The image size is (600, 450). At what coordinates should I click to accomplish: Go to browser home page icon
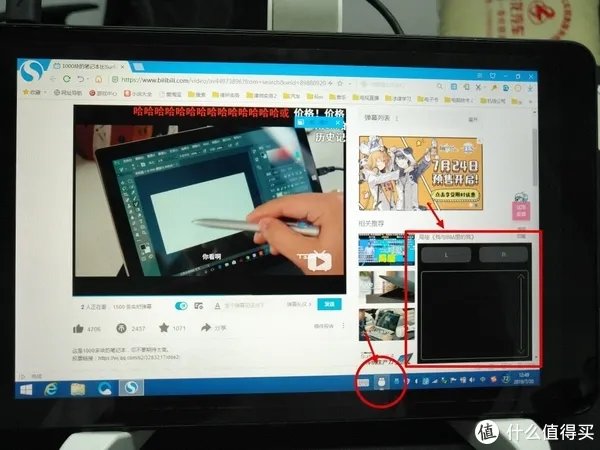coord(98,80)
